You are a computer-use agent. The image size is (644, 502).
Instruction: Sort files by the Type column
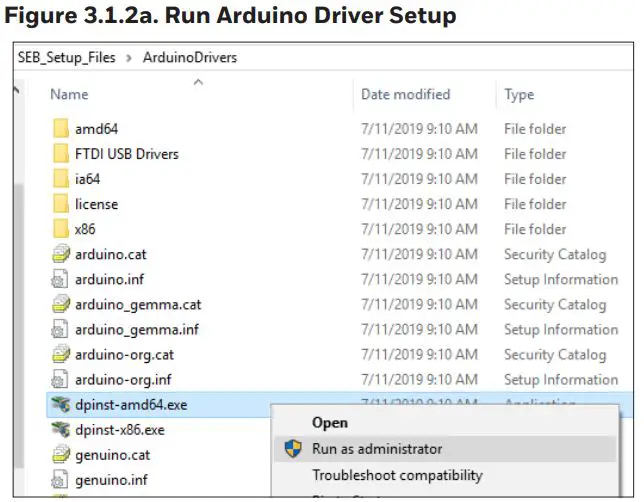(519, 95)
